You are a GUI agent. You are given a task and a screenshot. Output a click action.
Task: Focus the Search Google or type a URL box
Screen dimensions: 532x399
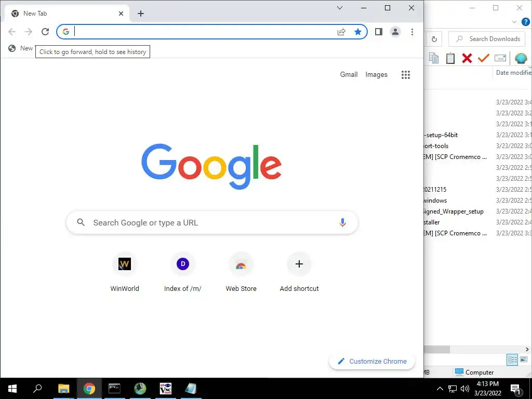tap(212, 222)
